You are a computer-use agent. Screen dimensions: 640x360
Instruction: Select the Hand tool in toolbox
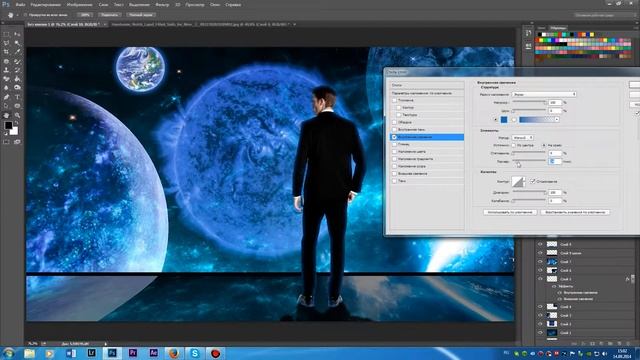click(6, 116)
